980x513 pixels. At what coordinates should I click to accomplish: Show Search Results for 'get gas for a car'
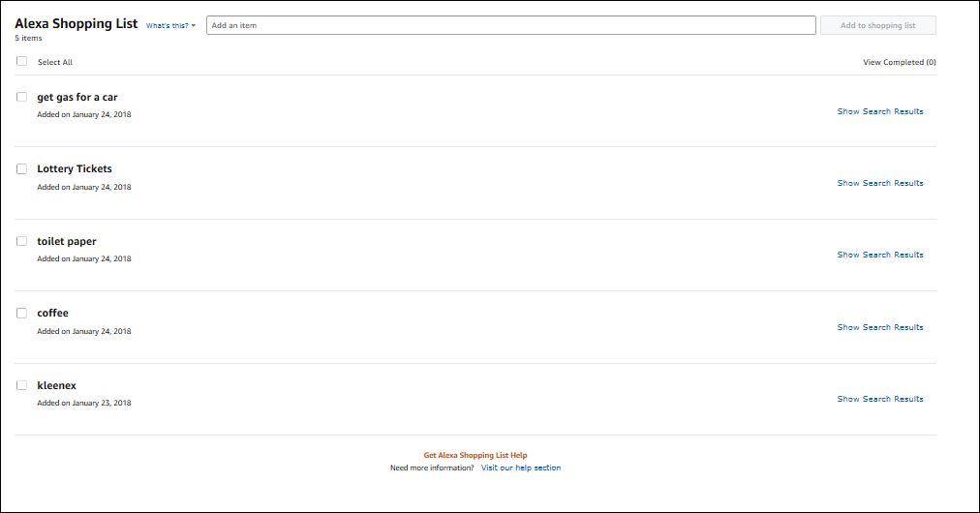click(x=879, y=111)
